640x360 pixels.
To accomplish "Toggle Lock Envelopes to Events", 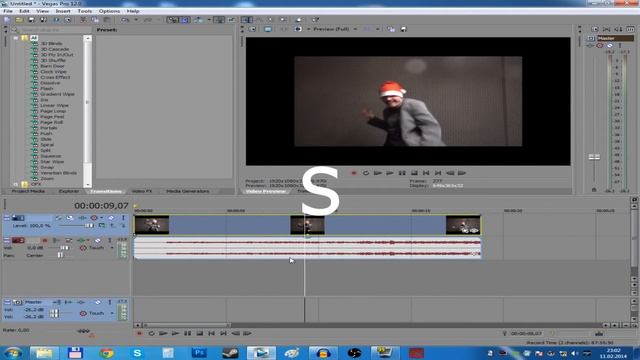I will (x=220, y=20).
